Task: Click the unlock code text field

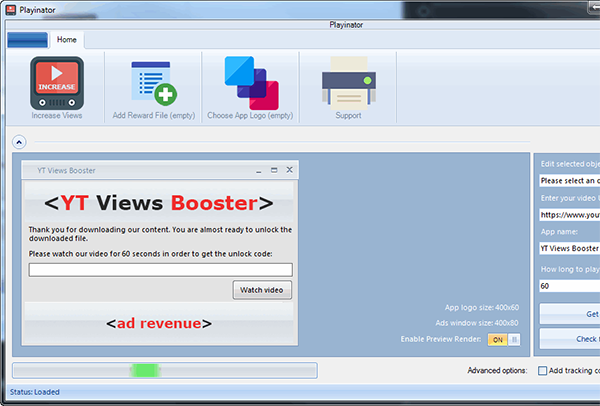Action: point(161,270)
